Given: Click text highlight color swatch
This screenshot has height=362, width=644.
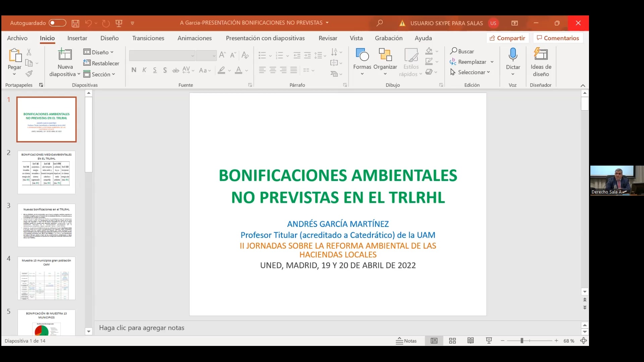Looking at the screenshot, I should coord(221,70).
